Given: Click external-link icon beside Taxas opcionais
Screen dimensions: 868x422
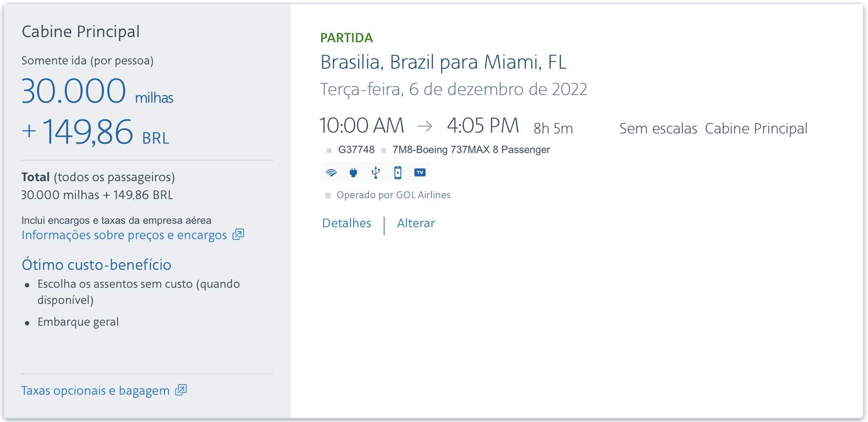Looking at the screenshot, I should [x=181, y=390].
